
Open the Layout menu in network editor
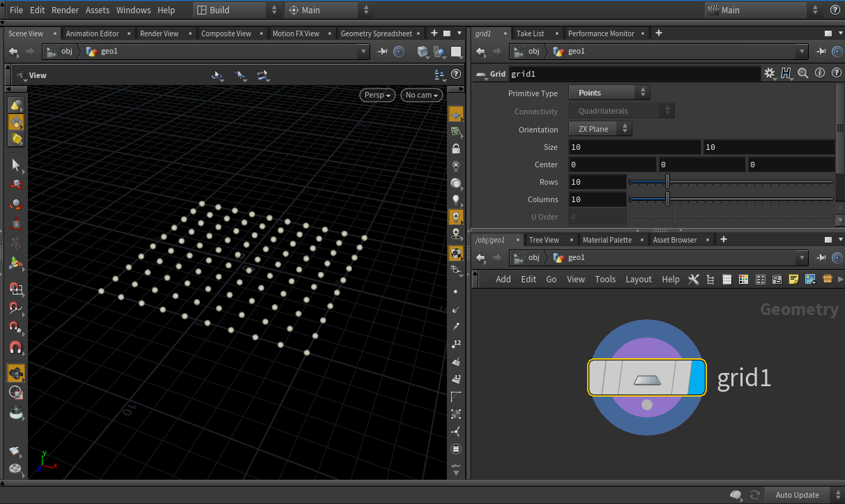639,279
